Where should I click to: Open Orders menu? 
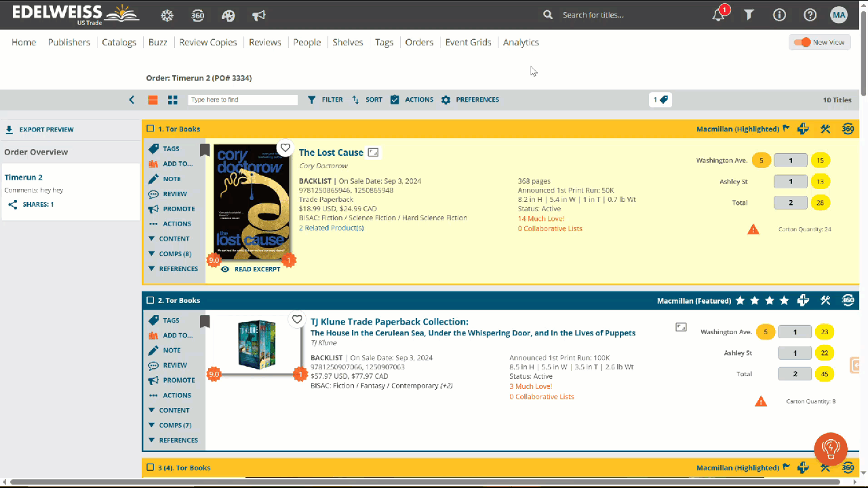click(x=419, y=42)
